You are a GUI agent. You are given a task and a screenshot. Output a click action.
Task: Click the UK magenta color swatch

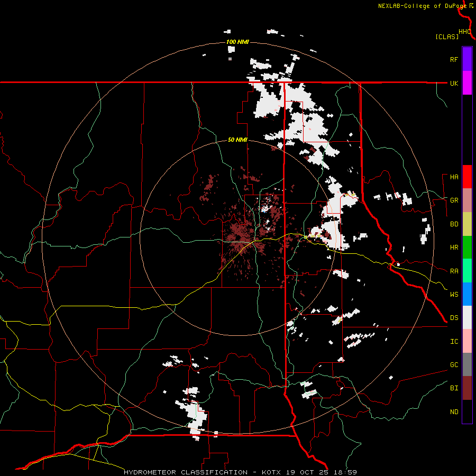(467, 83)
